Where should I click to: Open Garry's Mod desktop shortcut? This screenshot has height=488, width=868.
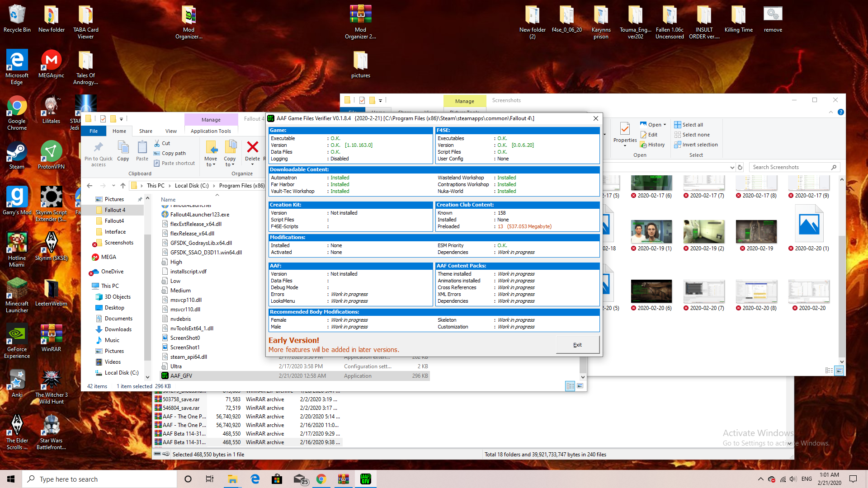click(17, 201)
